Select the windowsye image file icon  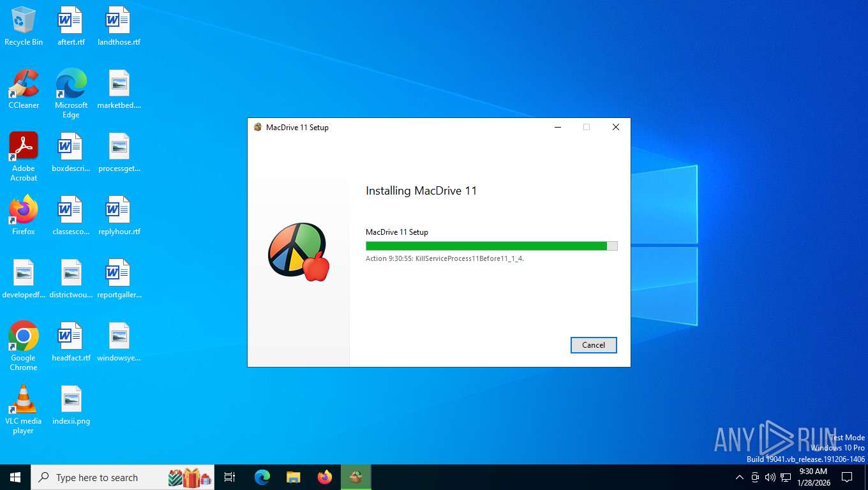click(x=119, y=342)
